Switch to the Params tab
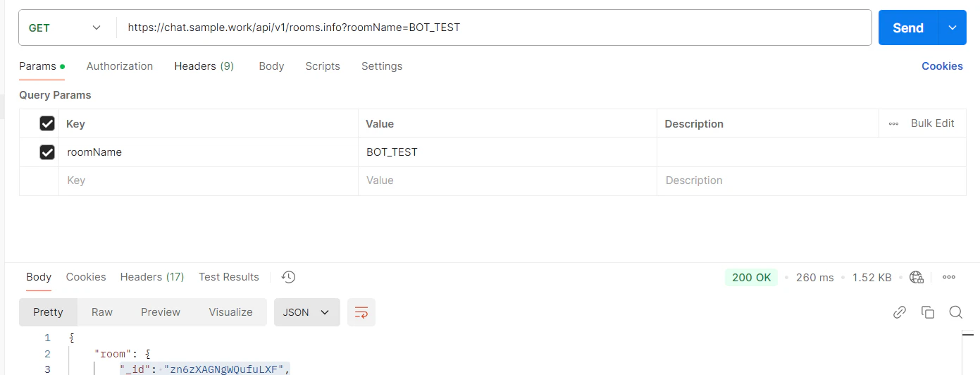 [x=42, y=66]
